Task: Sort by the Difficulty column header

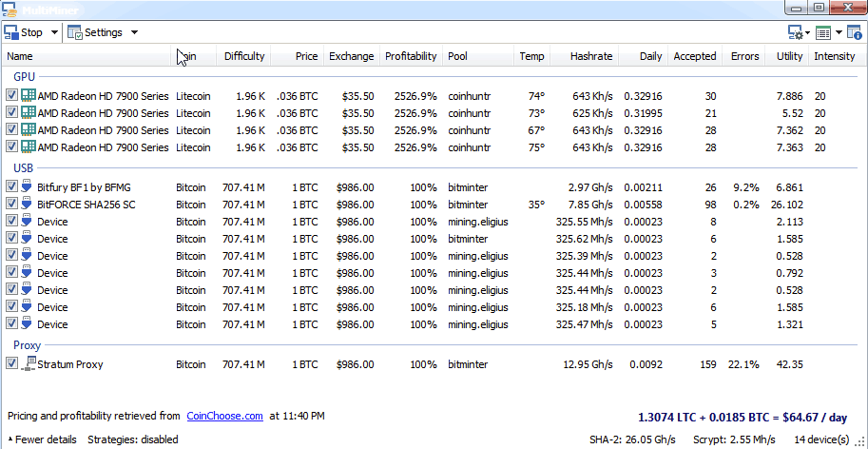Action: [244, 56]
